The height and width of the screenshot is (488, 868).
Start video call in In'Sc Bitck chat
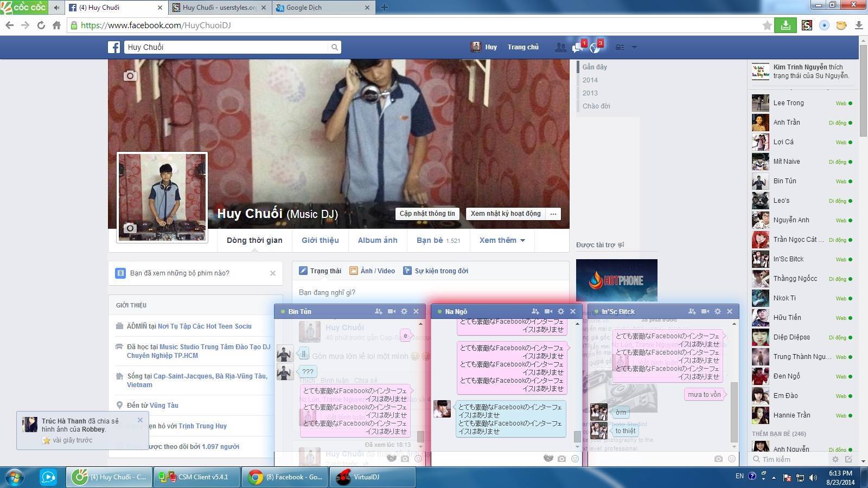tap(705, 311)
